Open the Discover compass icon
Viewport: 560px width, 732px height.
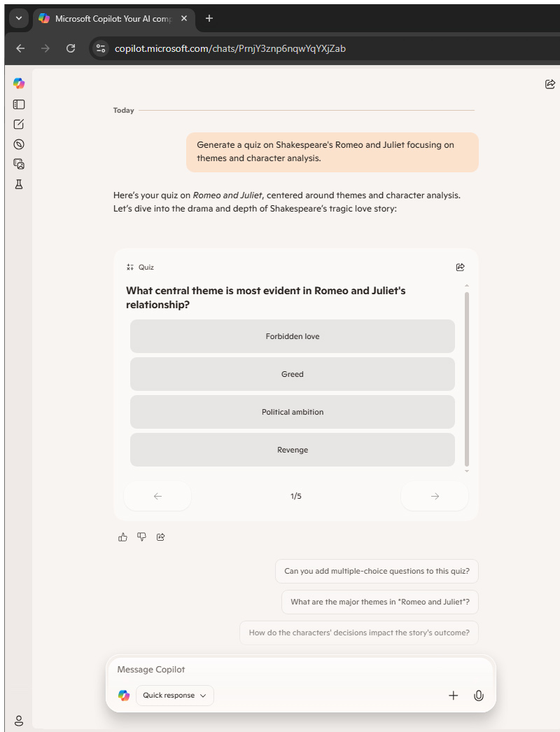coord(19,144)
